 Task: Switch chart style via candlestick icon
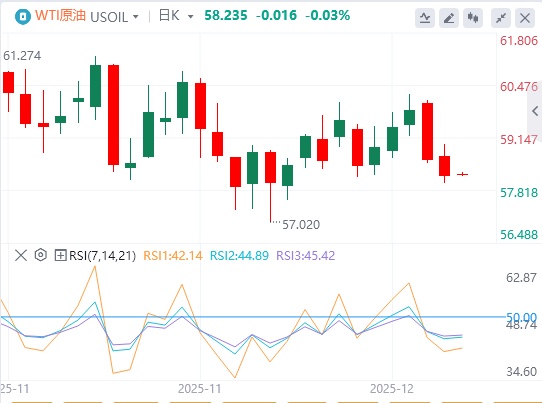[473, 18]
